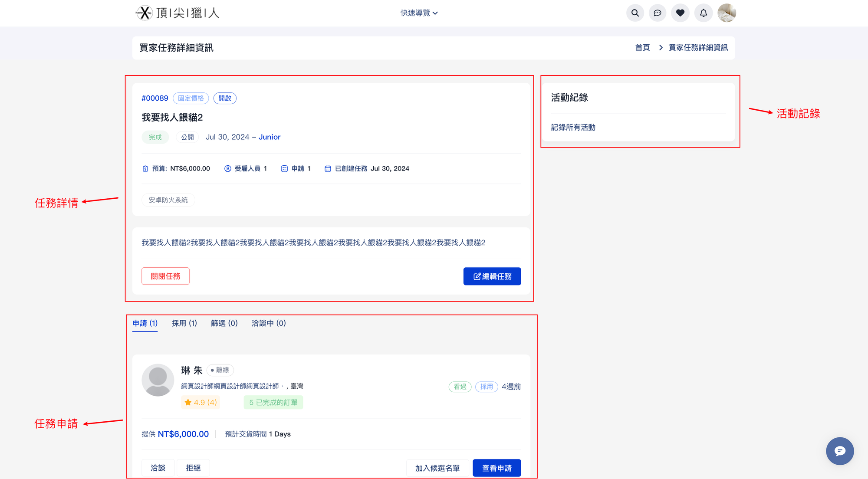Click the user profile avatar
Viewport: 868px width, 479px height.
pos(727,13)
